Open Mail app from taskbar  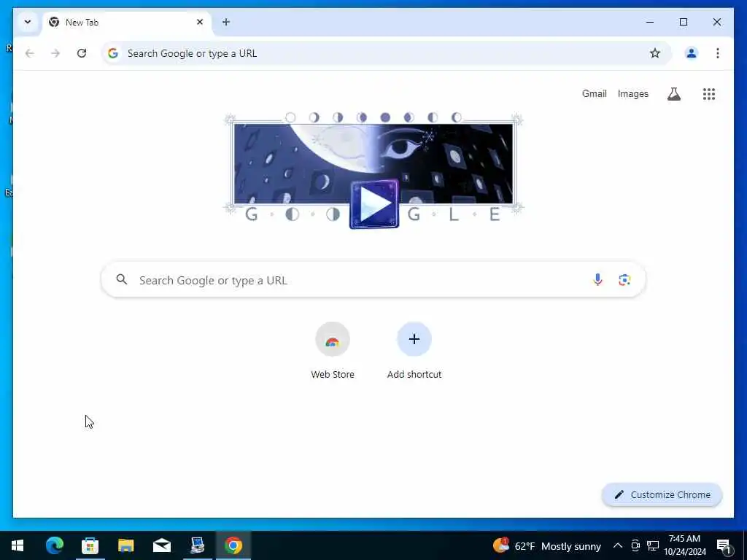pos(161,545)
